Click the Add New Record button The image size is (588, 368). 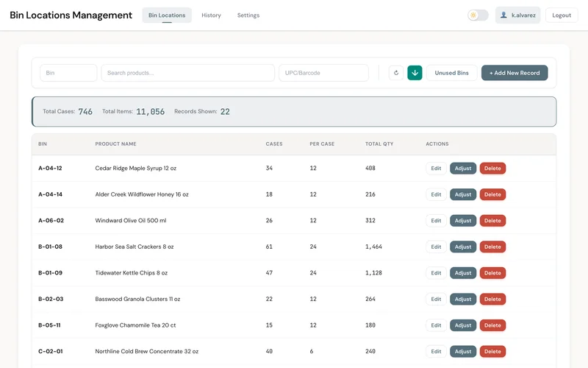[514, 73]
